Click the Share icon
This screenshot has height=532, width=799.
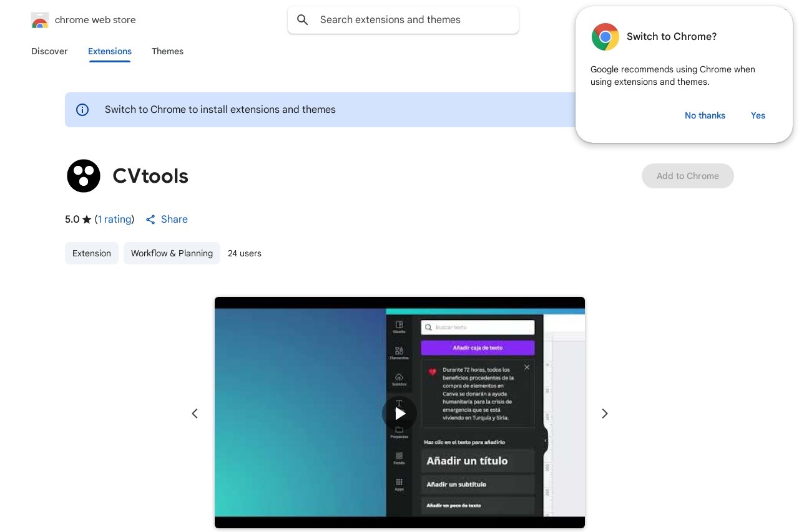click(150, 220)
